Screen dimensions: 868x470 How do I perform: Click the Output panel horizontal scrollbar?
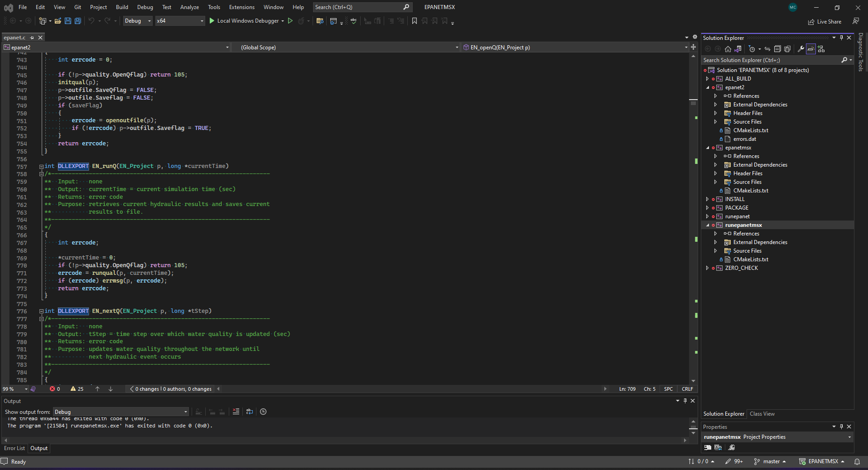click(x=345, y=440)
